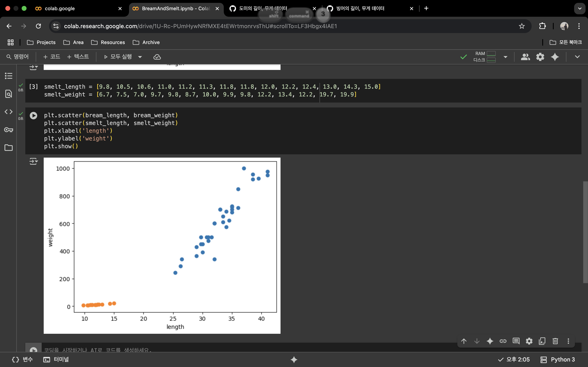This screenshot has height=367, width=588.
Task: Open the files folder icon in sidebar
Action: tap(9, 148)
